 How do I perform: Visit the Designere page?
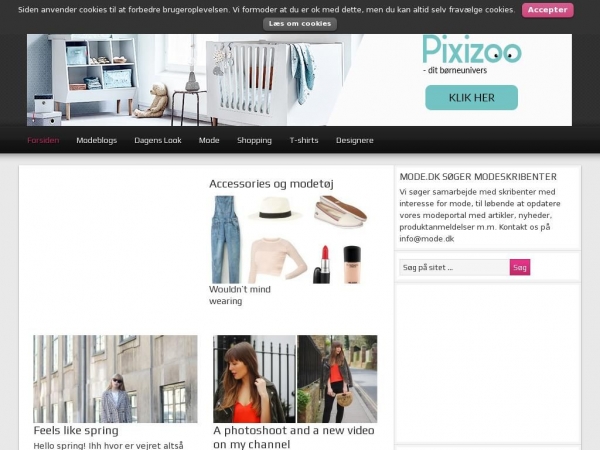[x=355, y=140]
